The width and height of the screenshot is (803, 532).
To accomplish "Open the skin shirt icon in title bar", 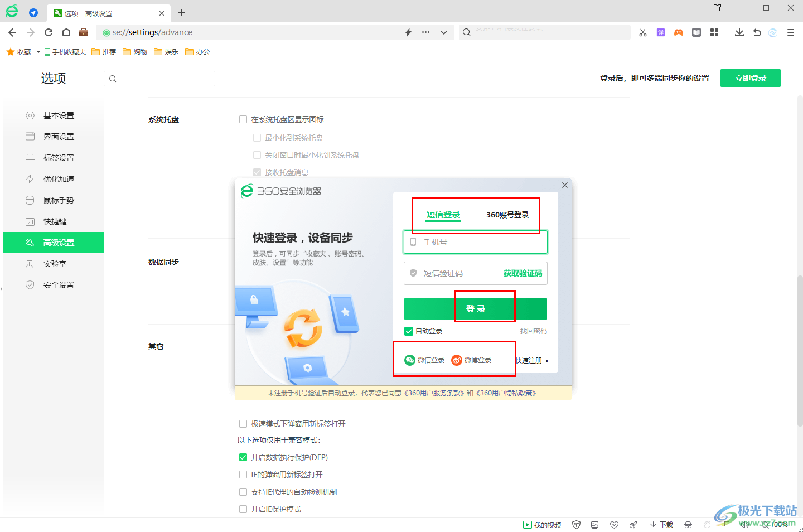I will tap(718, 8).
